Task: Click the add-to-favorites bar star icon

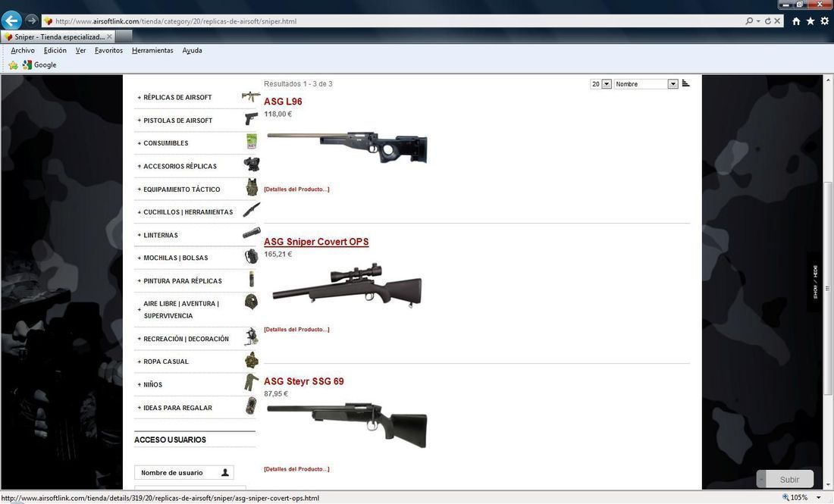Action: point(13,65)
